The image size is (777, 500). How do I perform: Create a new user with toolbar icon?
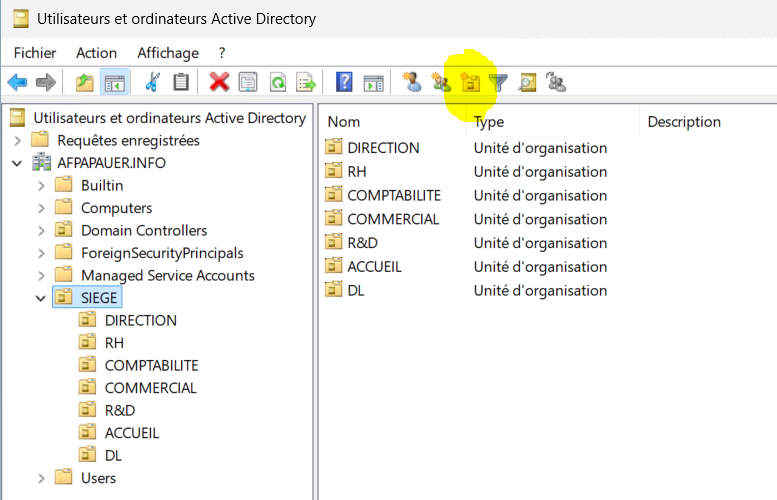(412, 83)
